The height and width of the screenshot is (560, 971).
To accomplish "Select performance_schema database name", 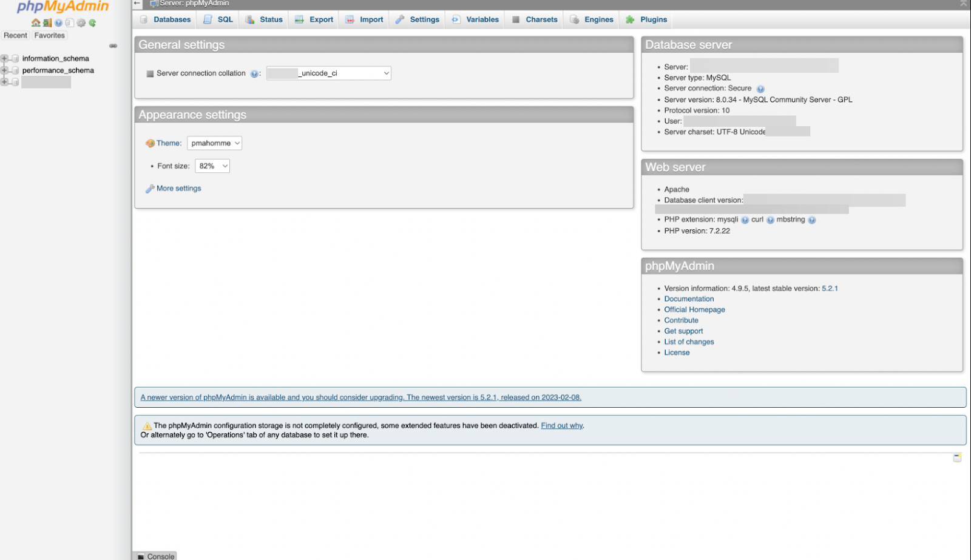I will [x=58, y=70].
